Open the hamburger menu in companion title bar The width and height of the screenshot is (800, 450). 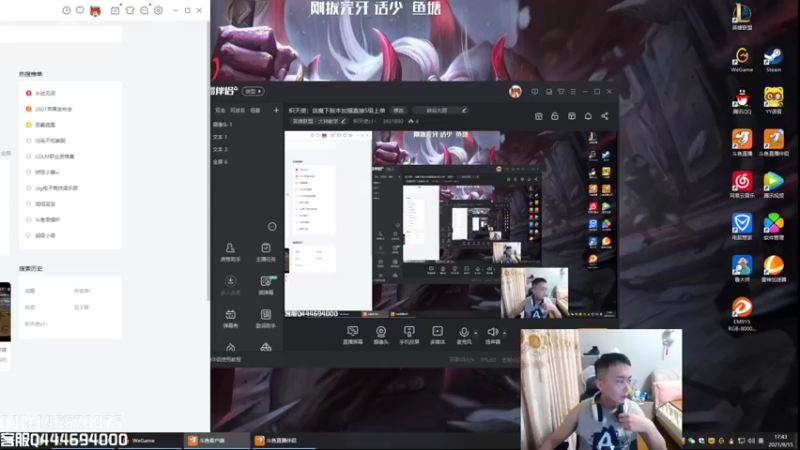pyautogui.click(x=573, y=92)
